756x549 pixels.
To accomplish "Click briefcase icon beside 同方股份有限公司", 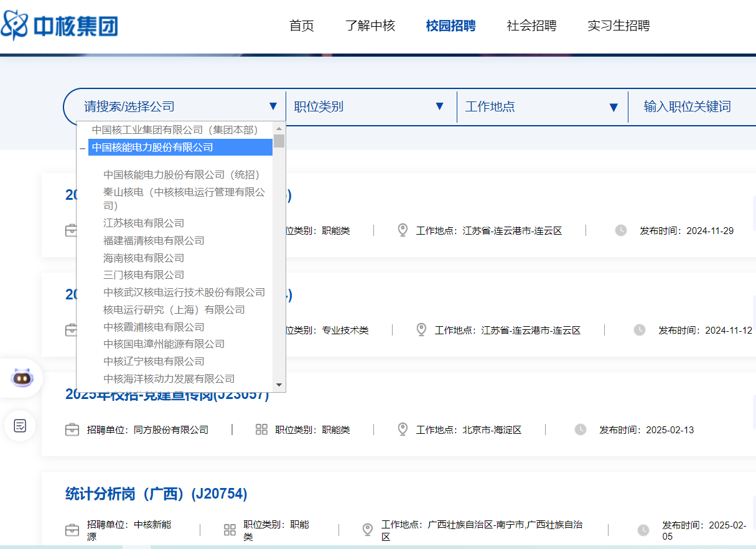I will click(72, 429).
